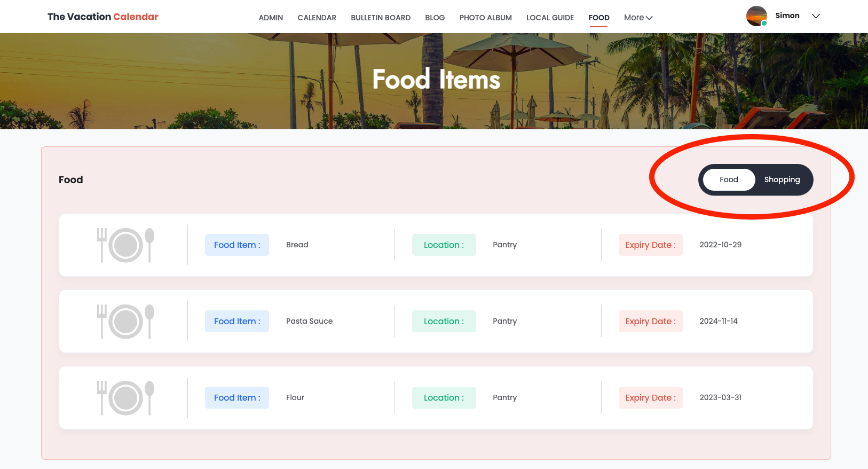The width and height of the screenshot is (868, 469).
Task: Open the Admin menu item
Action: (271, 18)
